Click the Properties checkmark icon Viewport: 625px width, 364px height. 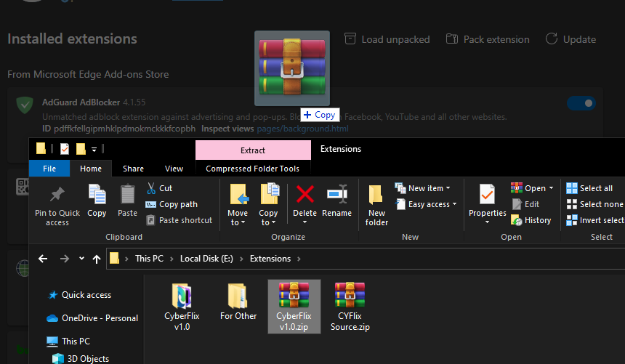click(x=487, y=195)
